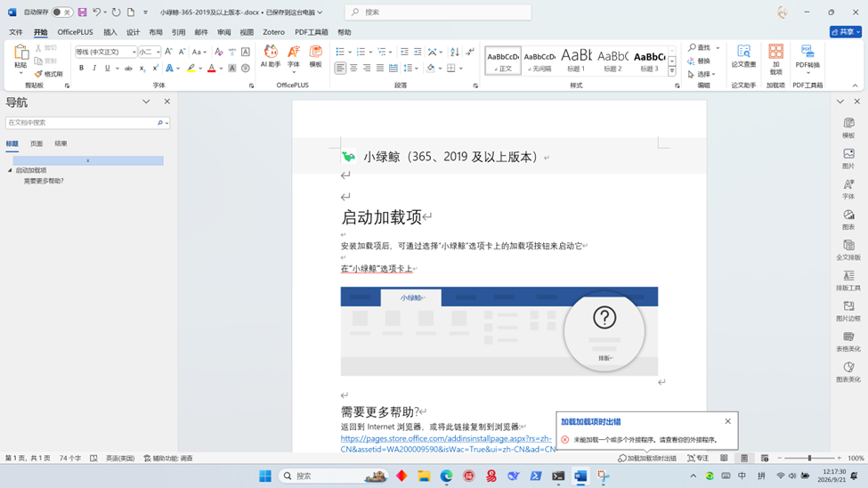Click the 替换 replace button
Viewport: 868px width, 488px height.
click(x=699, y=61)
